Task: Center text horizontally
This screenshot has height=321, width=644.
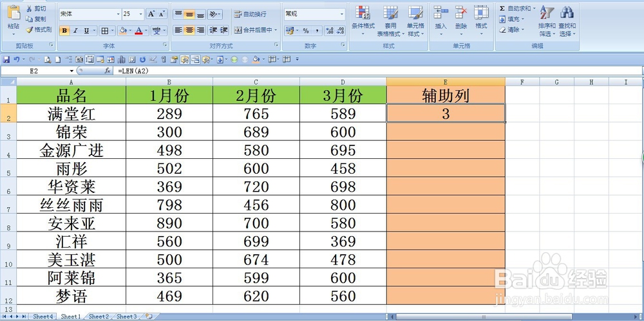Action: click(189, 30)
